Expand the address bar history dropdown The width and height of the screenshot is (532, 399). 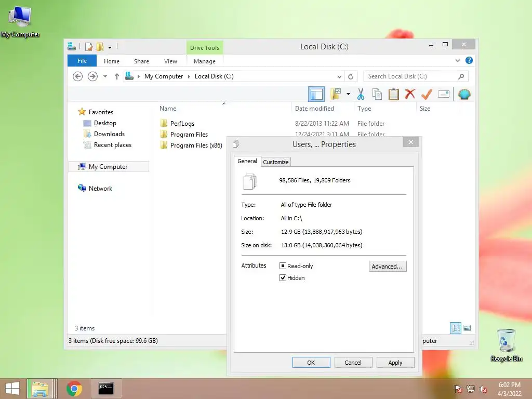click(339, 77)
